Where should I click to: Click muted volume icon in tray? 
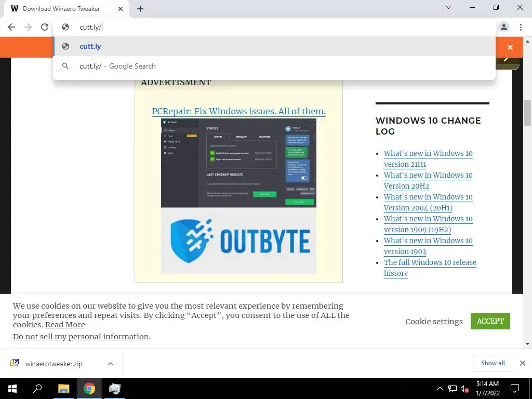[x=465, y=389]
